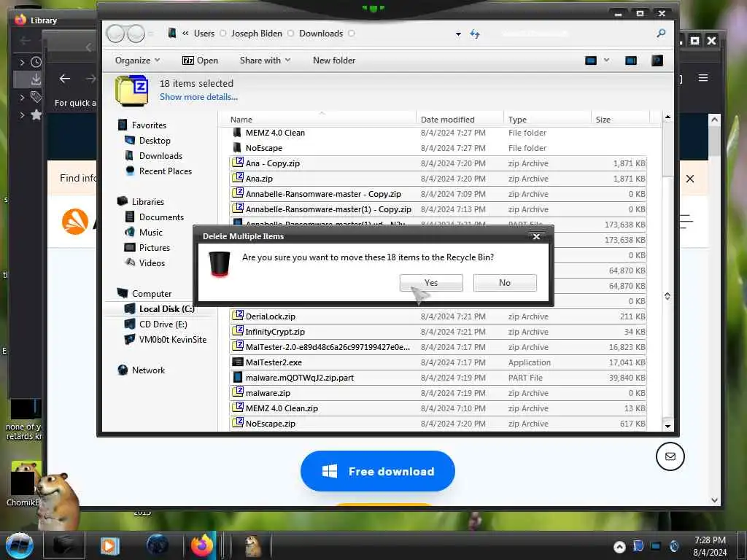747x560 pixels.
Task: Click the Open toolbar button
Action: (201, 61)
